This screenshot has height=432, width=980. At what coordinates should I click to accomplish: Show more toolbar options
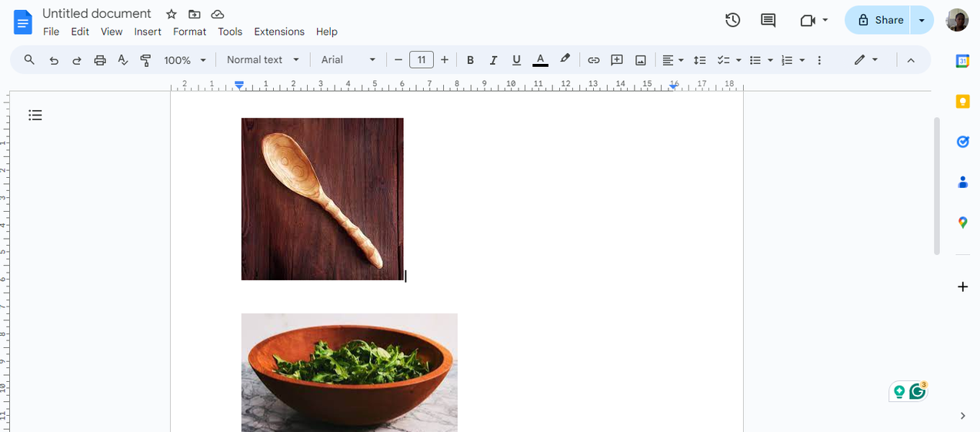click(x=819, y=60)
